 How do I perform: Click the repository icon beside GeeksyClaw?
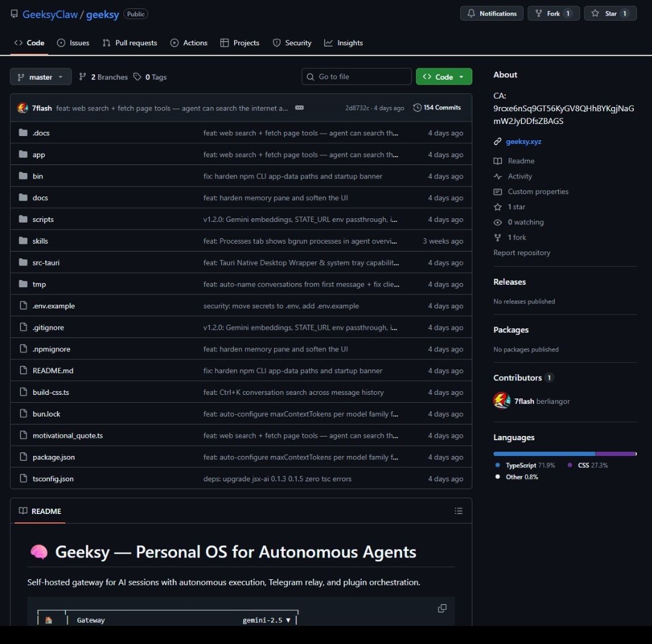[14, 14]
